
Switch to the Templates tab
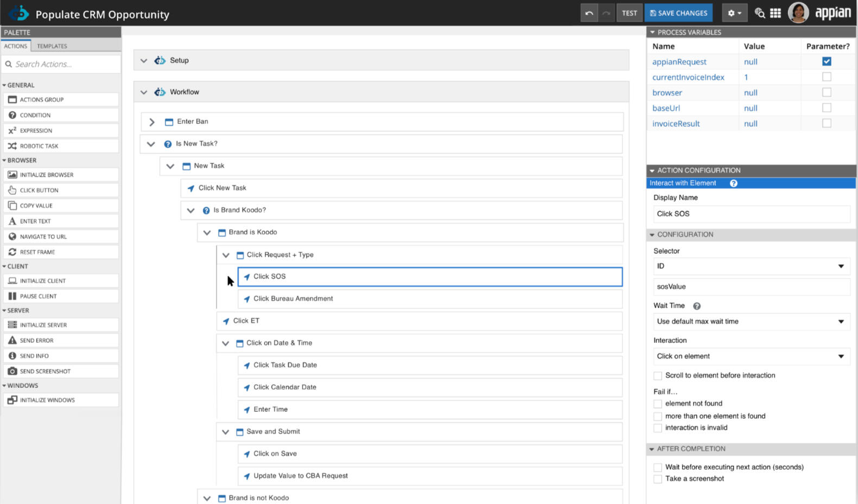(52, 46)
